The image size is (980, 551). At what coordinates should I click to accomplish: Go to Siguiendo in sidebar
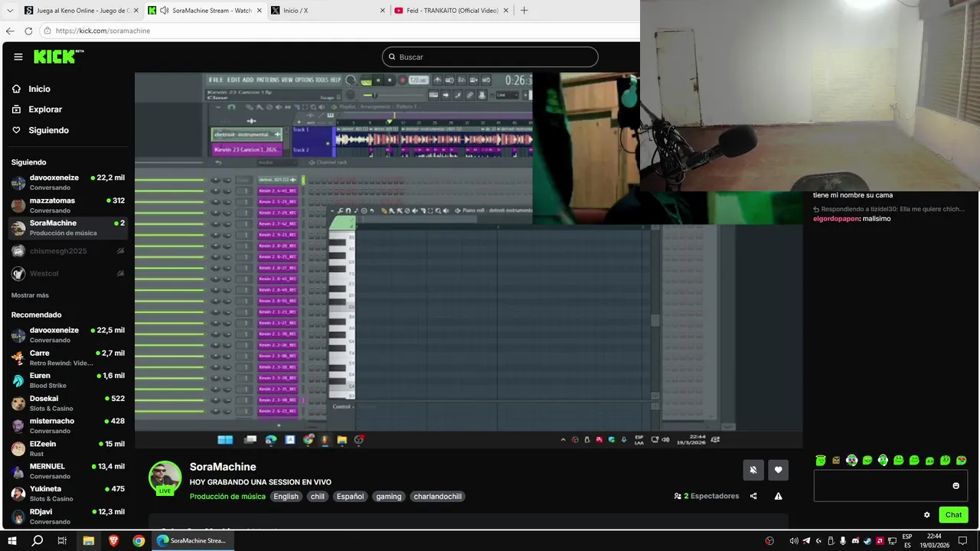point(48,130)
